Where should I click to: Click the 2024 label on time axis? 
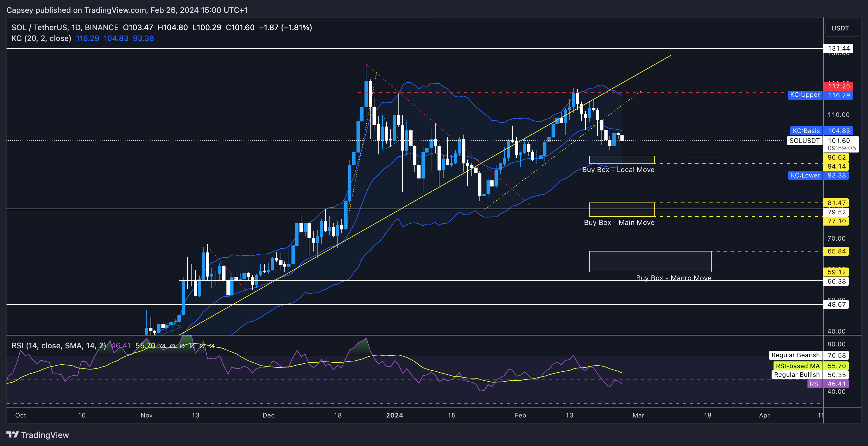tap(394, 415)
